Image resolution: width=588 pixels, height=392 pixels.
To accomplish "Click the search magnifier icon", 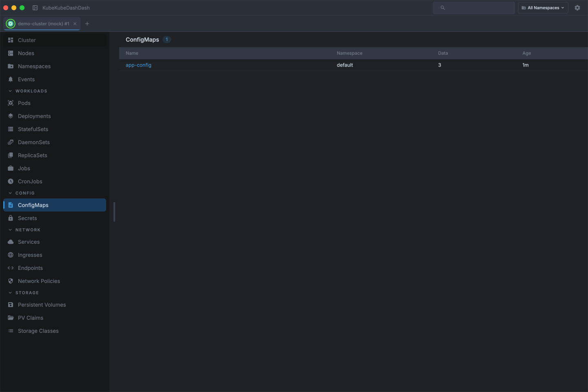I will pyautogui.click(x=443, y=8).
